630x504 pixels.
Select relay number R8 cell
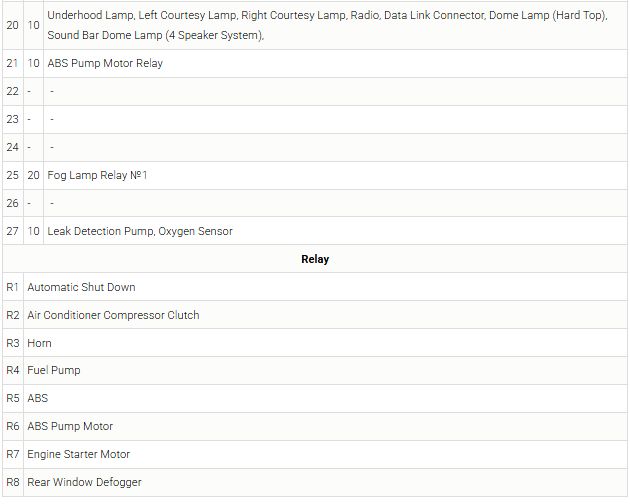[x=12, y=482]
